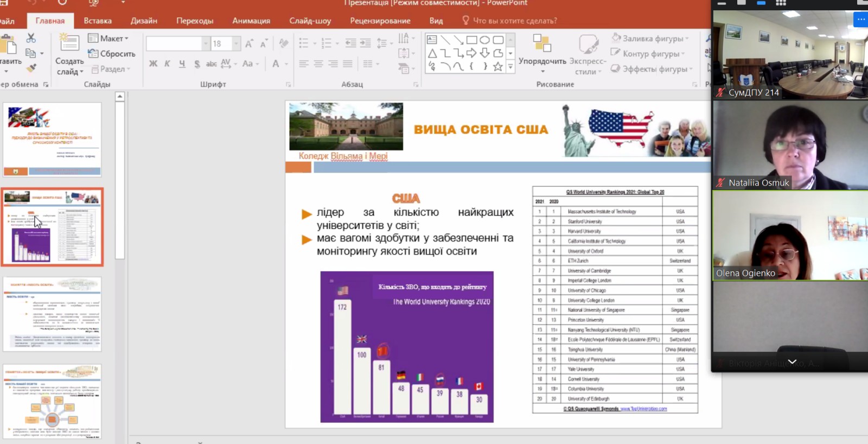This screenshot has height=444, width=868.
Task: Click the Copy icon in the clipboard group
Action: tap(31, 53)
